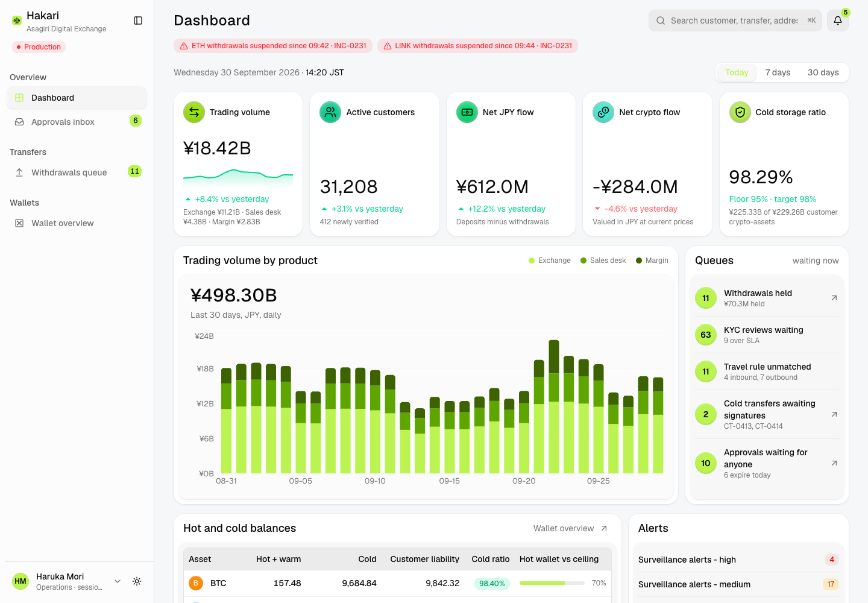Image resolution: width=868 pixels, height=603 pixels.
Task: Click the Trading volume sparkline
Action: coord(238,178)
